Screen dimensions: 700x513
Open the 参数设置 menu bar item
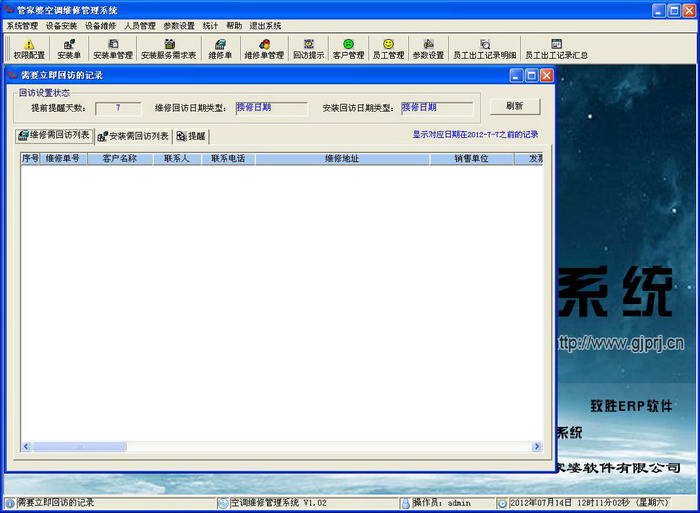179,26
